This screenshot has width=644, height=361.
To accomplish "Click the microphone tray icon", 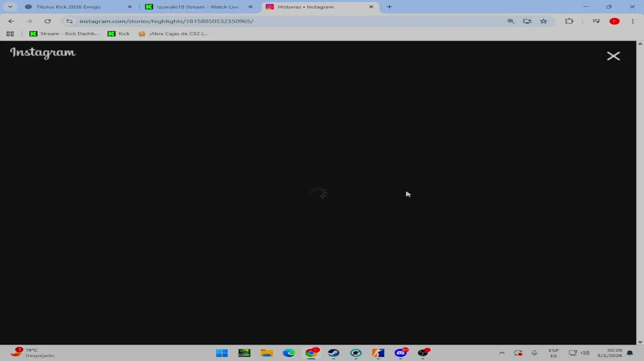I will click(534, 353).
